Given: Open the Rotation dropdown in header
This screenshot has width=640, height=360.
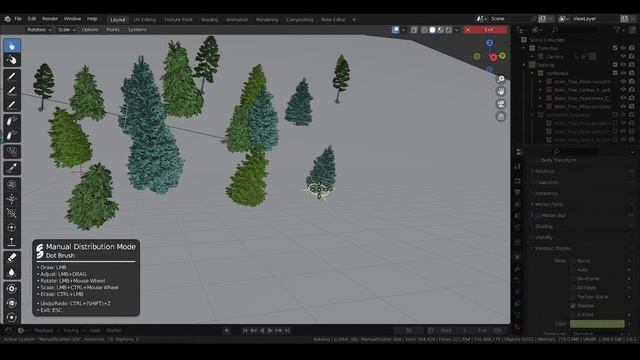Looking at the screenshot, I should [x=39, y=30].
